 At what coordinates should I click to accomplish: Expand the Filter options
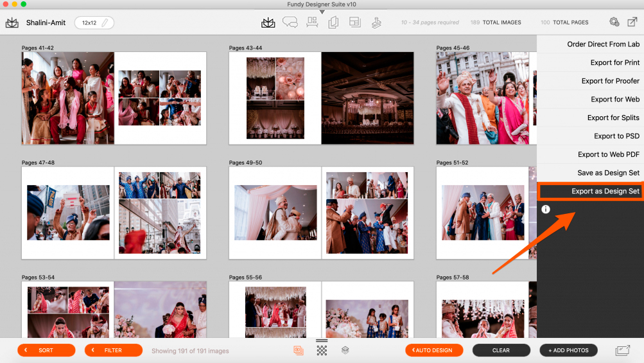click(x=113, y=350)
